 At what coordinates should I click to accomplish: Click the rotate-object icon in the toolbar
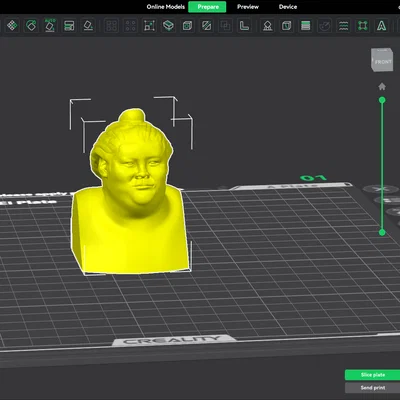coord(31,26)
